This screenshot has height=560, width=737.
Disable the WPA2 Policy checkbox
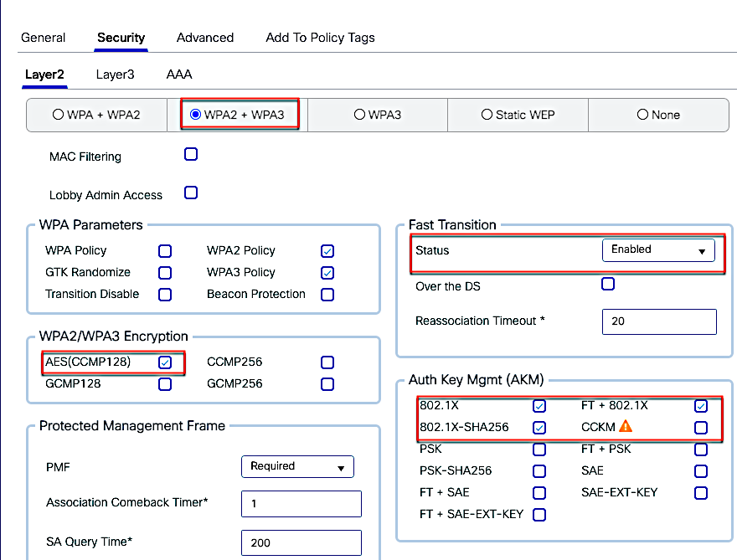pos(327,250)
